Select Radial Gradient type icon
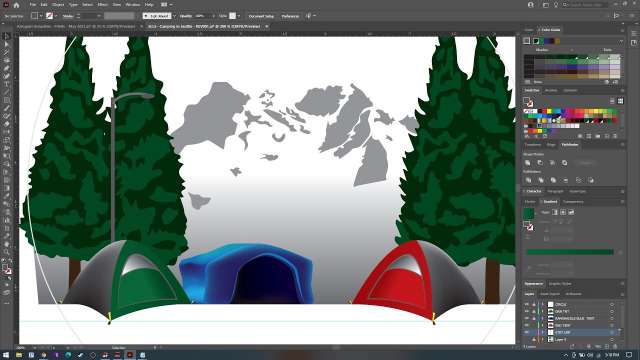This screenshot has width=640, height=360. [x=563, y=212]
